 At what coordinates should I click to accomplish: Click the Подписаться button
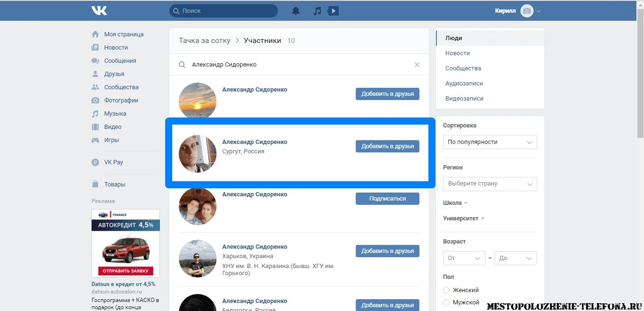(387, 199)
